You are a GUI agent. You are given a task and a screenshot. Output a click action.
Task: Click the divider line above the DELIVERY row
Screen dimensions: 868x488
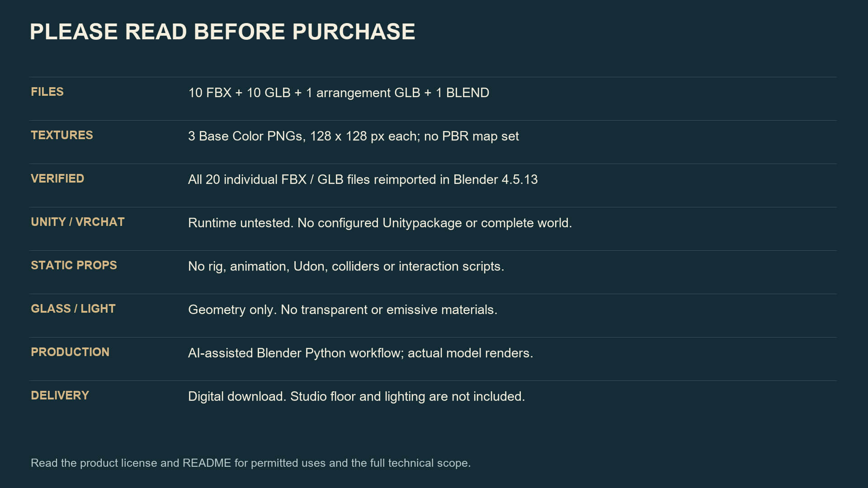coord(433,380)
